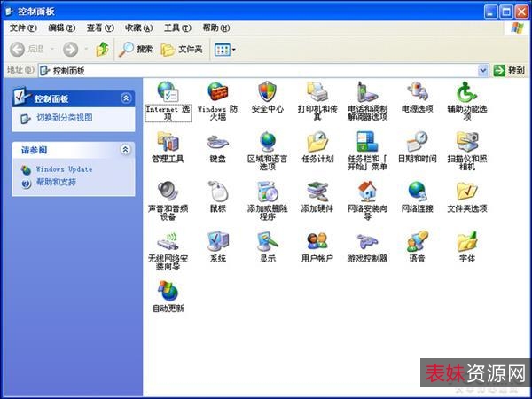Screen dimensions: 532x399
Task: Click the 后退 back button
Action: (27, 50)
